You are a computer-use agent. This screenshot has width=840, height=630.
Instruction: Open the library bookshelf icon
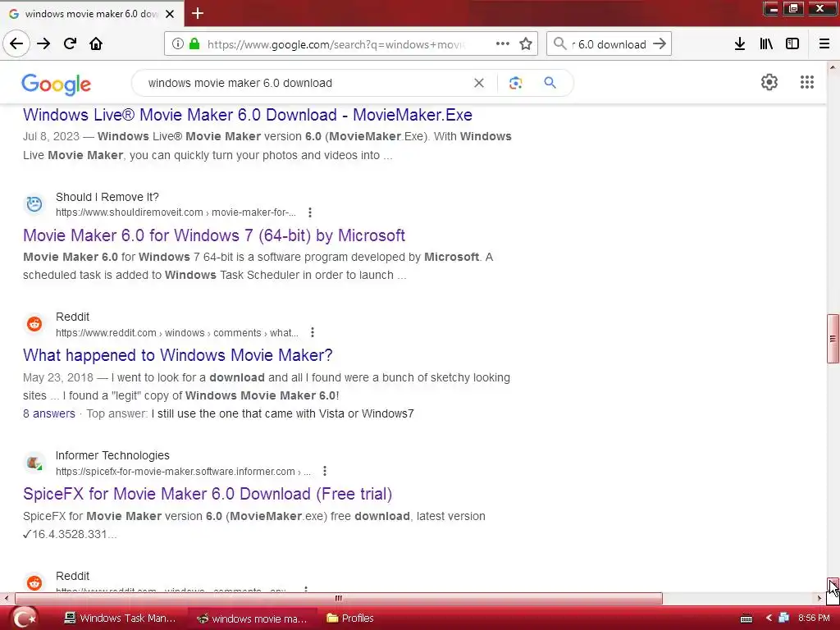tap(766, 44)
